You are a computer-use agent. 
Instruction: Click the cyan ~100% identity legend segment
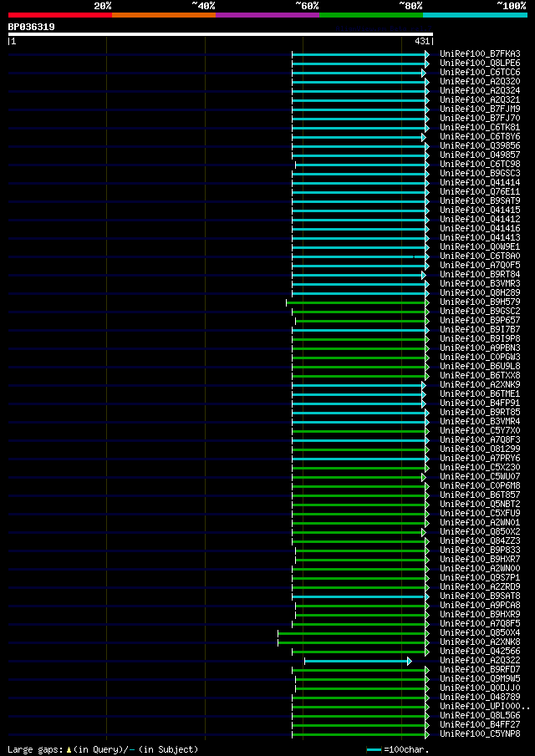[x=475, y=15]
